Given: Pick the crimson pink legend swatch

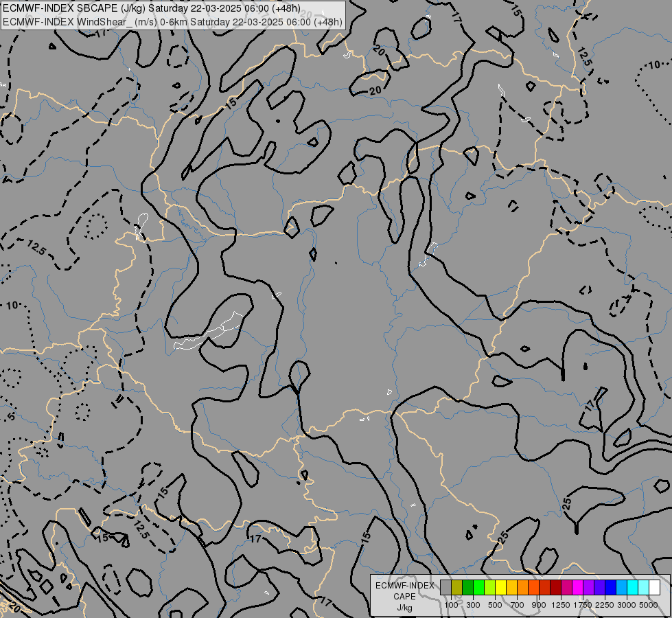Looking at the screenshot, I should tap(566, 588).
